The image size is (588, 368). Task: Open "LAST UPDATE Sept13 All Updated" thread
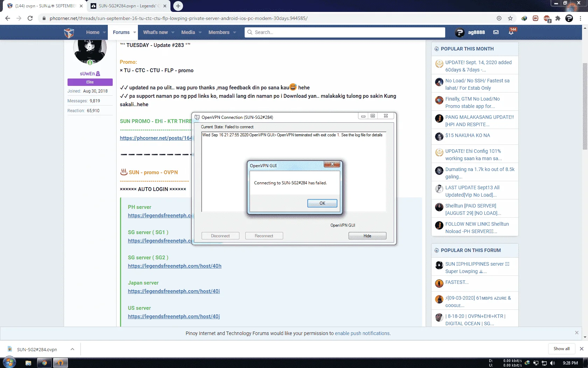tap(472, 191)
